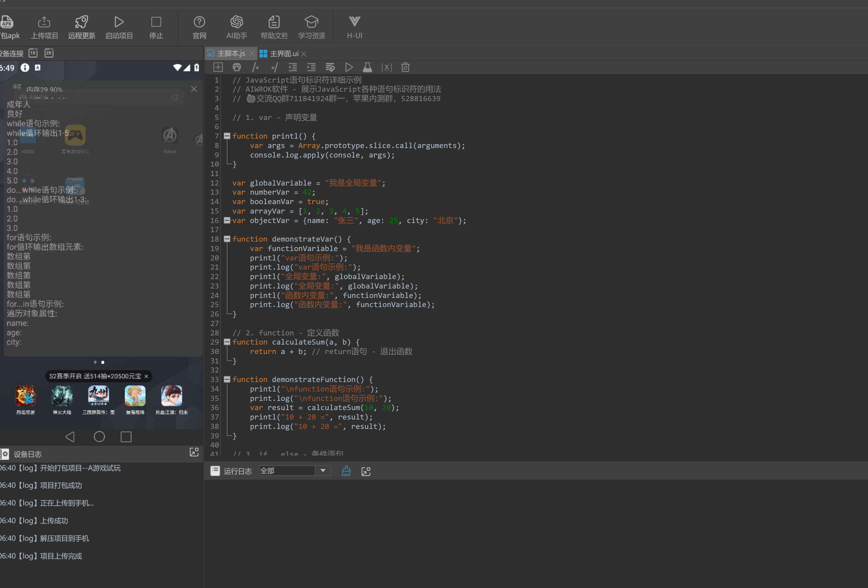Collapse the printl function fold marker
The image size is (868, 588).
tap(227, 136)
